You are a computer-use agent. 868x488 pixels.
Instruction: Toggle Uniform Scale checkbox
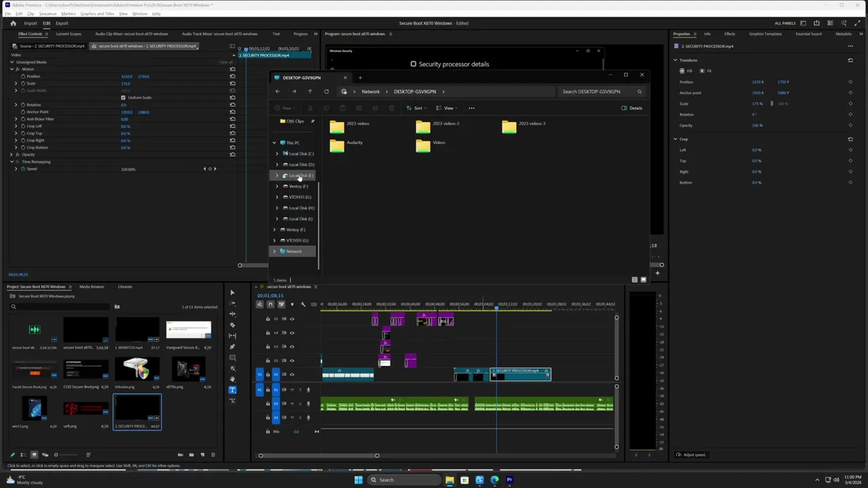(123, 98)
